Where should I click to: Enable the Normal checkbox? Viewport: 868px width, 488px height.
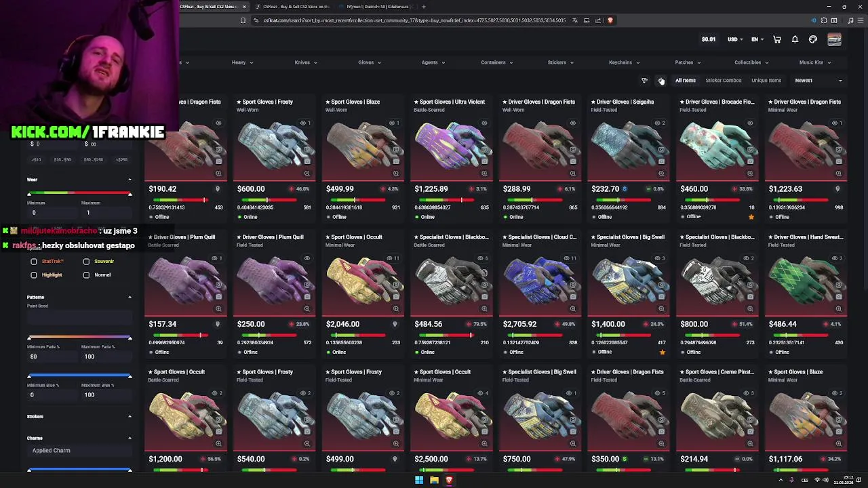(x=86, y=275)
